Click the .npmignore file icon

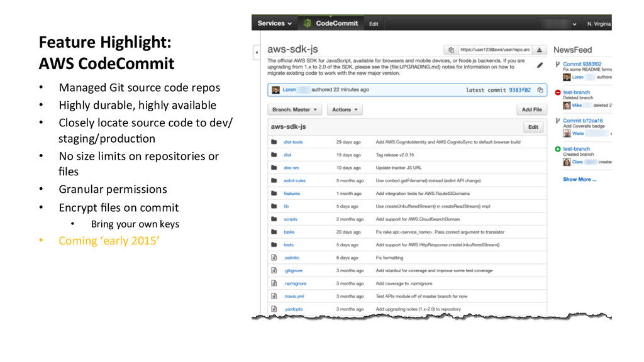(x=274, y=283)
